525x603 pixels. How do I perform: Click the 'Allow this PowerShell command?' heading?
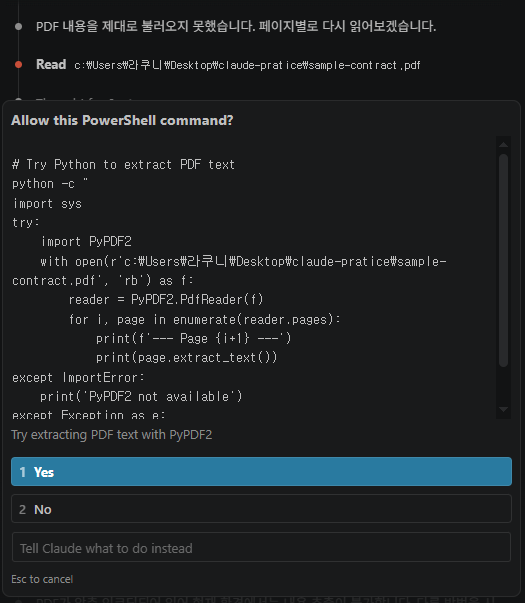click(x=122, y=120)
